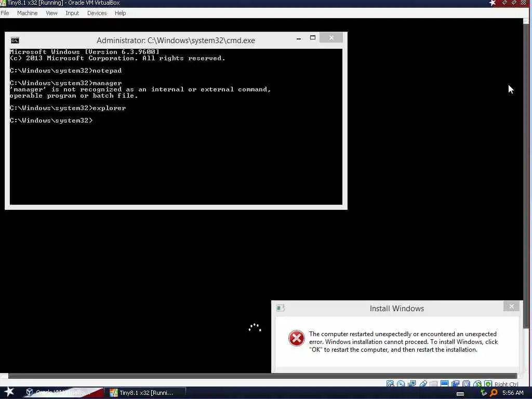The width and height of the screenshot is (532, 399).
Task: Open the View menu
Action: pos(51,13)
